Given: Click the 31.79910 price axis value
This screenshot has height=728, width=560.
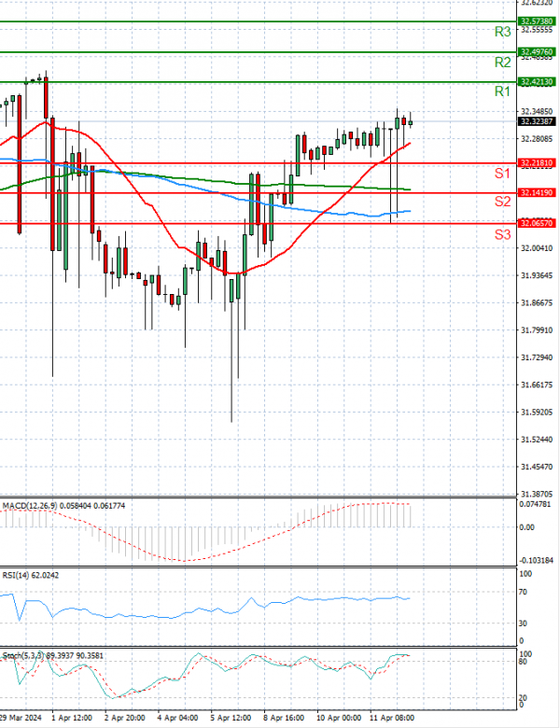Looking at the screenshot, I should click(537, 330).
